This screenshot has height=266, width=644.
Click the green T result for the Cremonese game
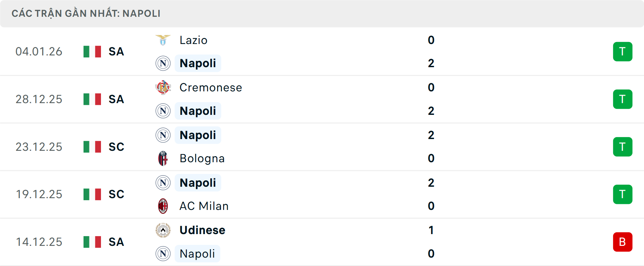point(623,99)
